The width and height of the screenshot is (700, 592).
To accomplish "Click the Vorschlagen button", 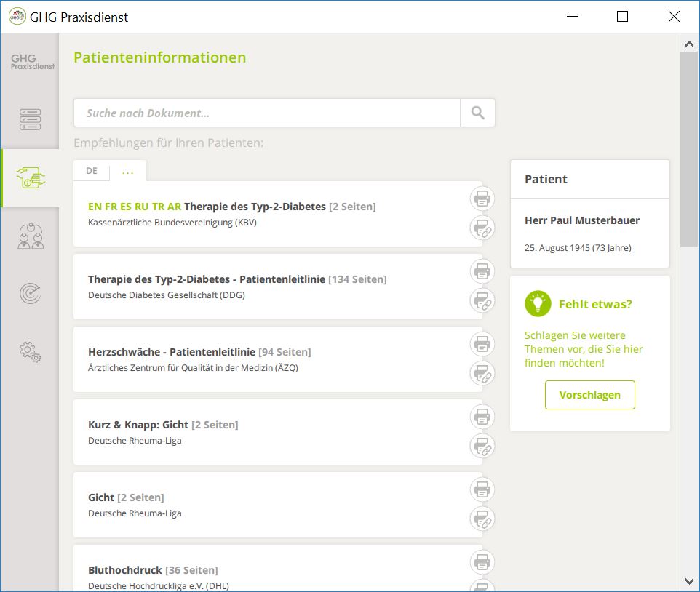I will tap(589, 395).
